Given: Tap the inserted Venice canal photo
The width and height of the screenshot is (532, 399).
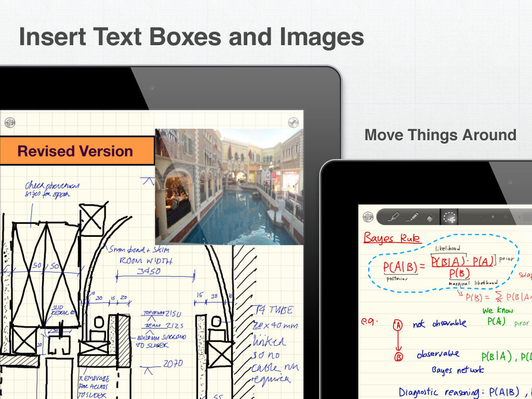Looking at the screenshot, I should (229, 187).
